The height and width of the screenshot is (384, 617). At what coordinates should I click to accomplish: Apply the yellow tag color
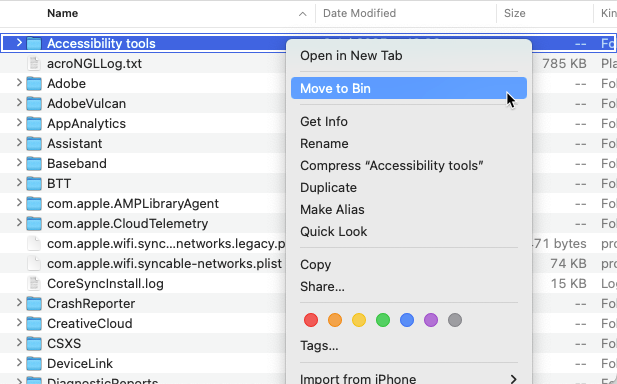click(x=359, y=320)
